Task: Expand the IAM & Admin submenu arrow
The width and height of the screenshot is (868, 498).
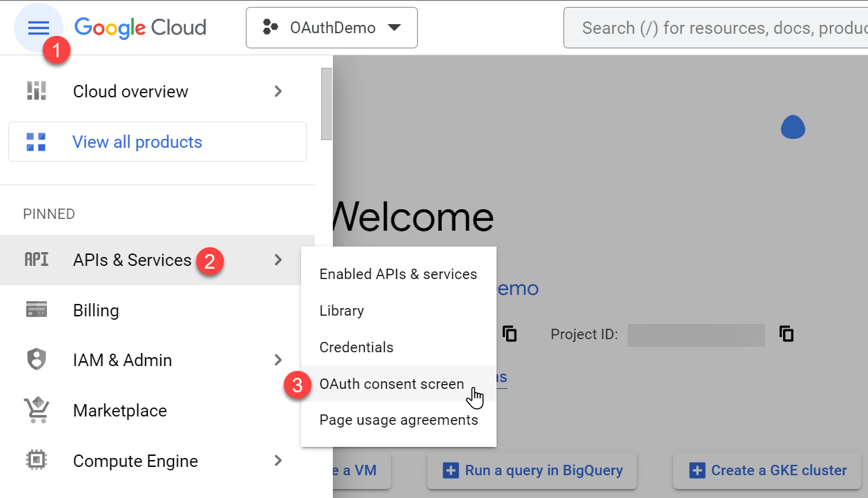Action: 278,360
